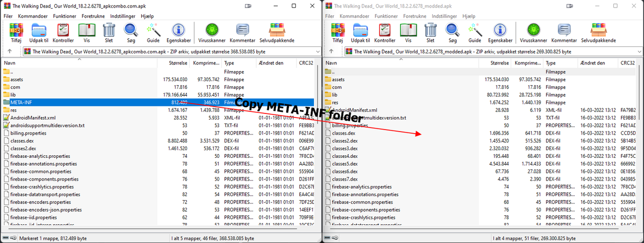644x243 pixels.
Task: Open Foretrukne menu in modded window
Action: click(x=415, y=16)
